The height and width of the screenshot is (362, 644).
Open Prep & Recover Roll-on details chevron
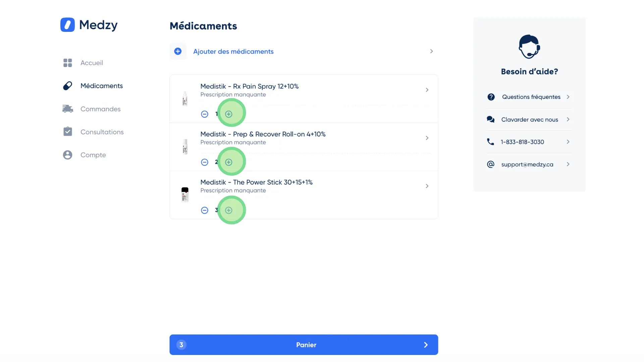(x=427, y=138)
